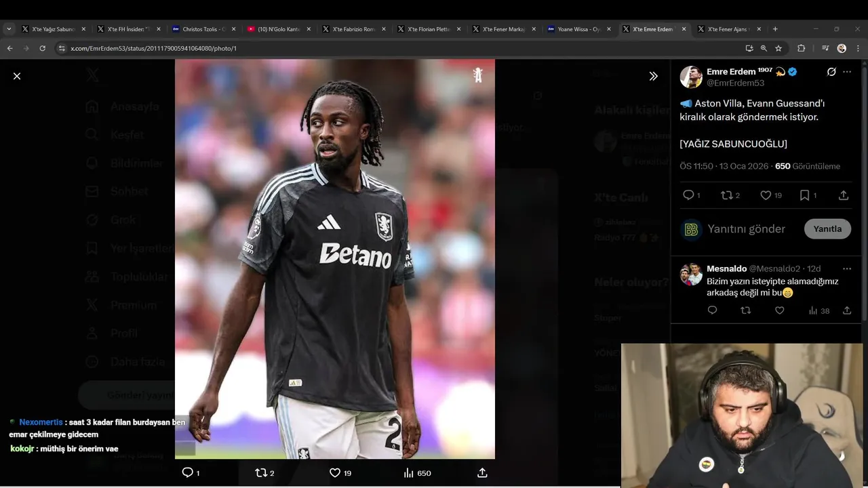This screenshot has width=868, height=488.
Task: Share Mesnaldo's reply
Action: point(847,310)
